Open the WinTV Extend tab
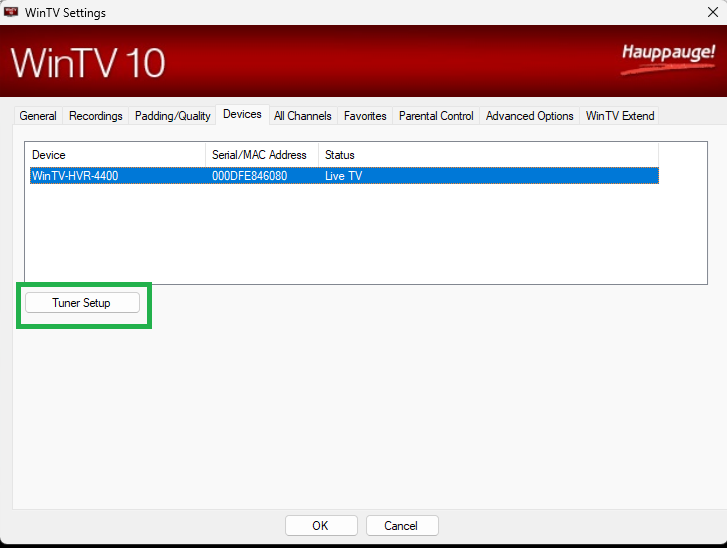The image size is (727, 548). [620, 116]
